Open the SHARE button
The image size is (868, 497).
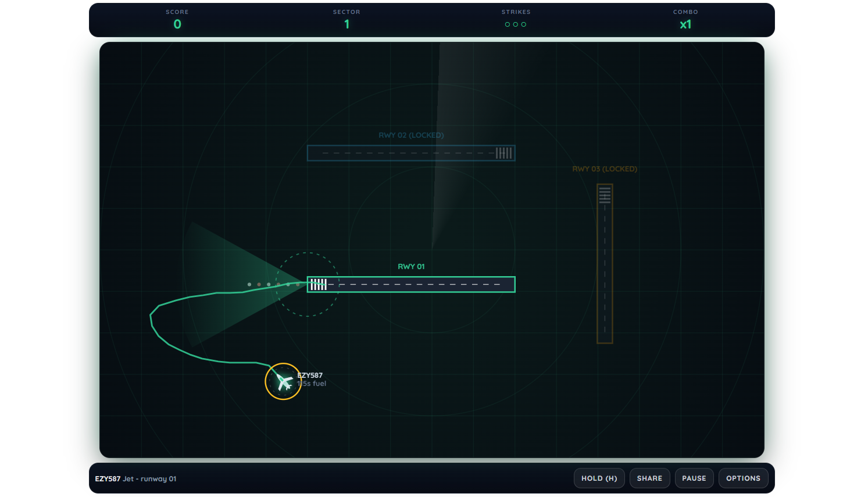coord(649,478)
